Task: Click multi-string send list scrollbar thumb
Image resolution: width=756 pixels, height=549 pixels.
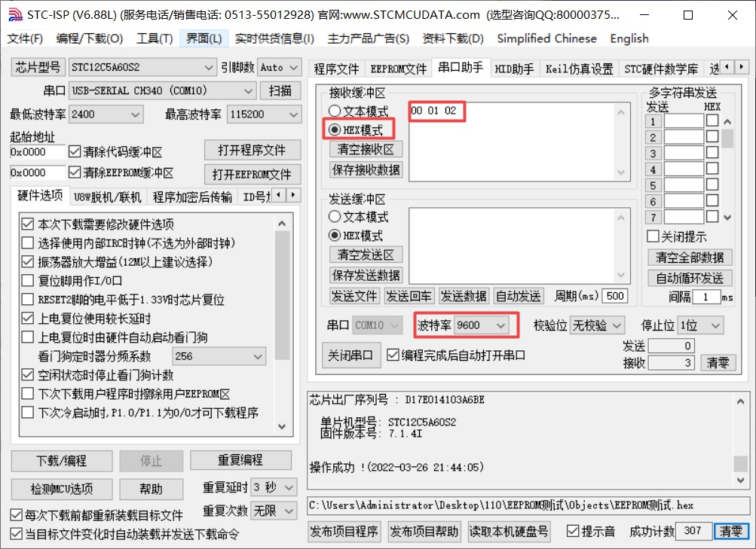Action: coord(727,139)
